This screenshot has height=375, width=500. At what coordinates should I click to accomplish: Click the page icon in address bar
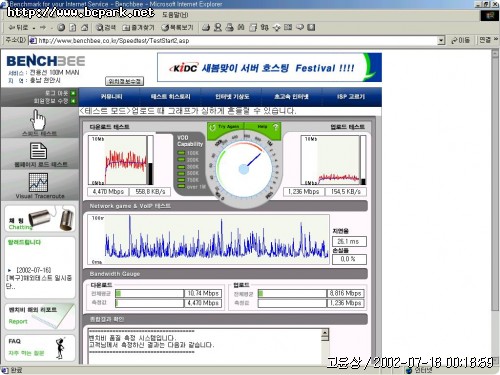32,41
